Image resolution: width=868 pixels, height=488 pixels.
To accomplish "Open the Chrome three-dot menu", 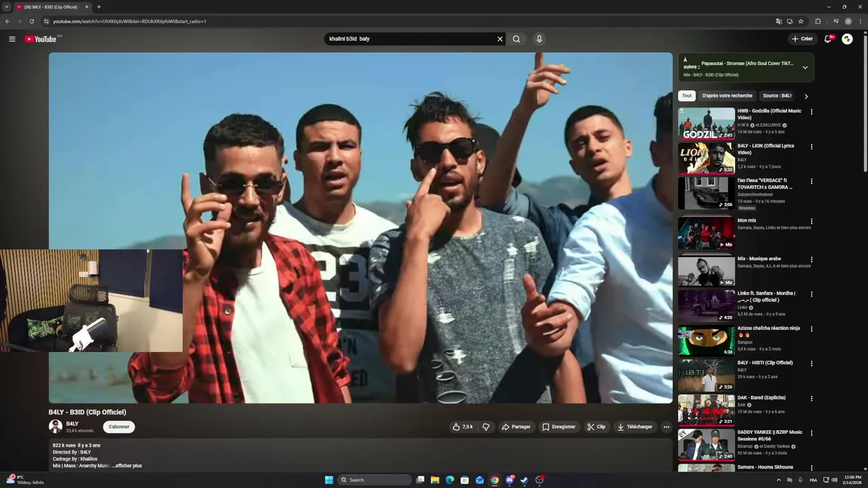I will (x=861, y=21).
